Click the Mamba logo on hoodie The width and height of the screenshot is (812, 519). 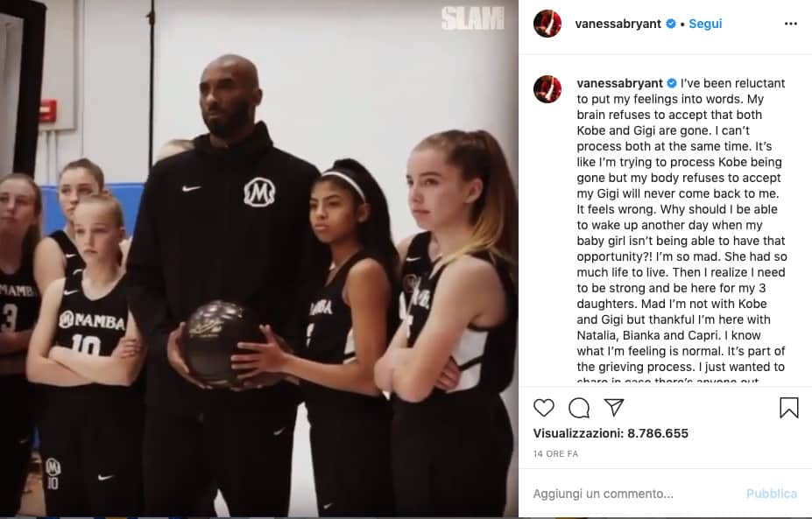(259, 192)
